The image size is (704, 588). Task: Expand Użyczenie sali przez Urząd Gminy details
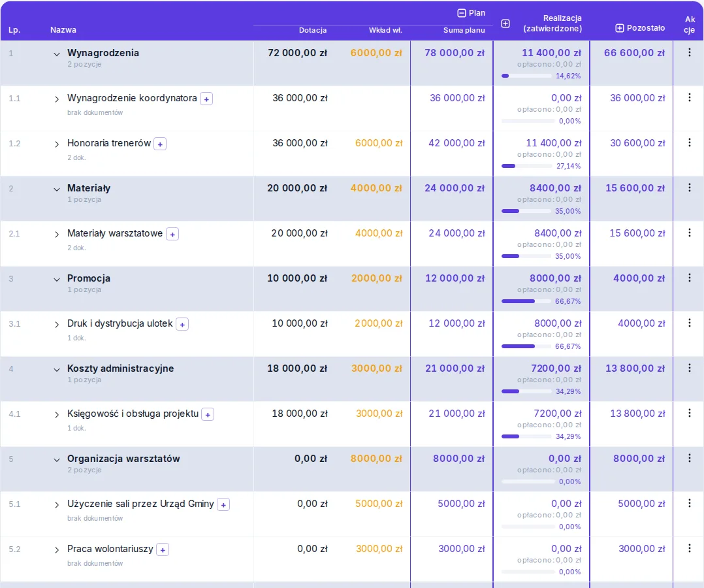pyautogui.click(x=57, y=505)
